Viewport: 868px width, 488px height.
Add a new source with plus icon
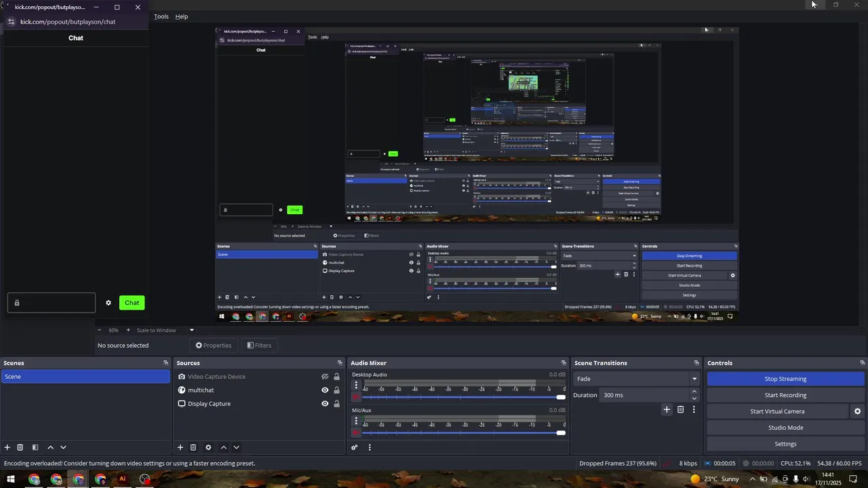[x=180, y=447]
